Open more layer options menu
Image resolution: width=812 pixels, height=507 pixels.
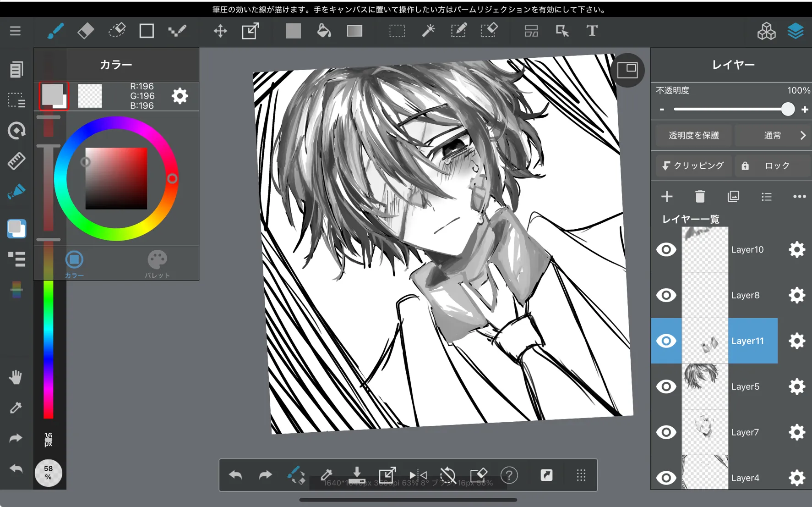point(800,197)
